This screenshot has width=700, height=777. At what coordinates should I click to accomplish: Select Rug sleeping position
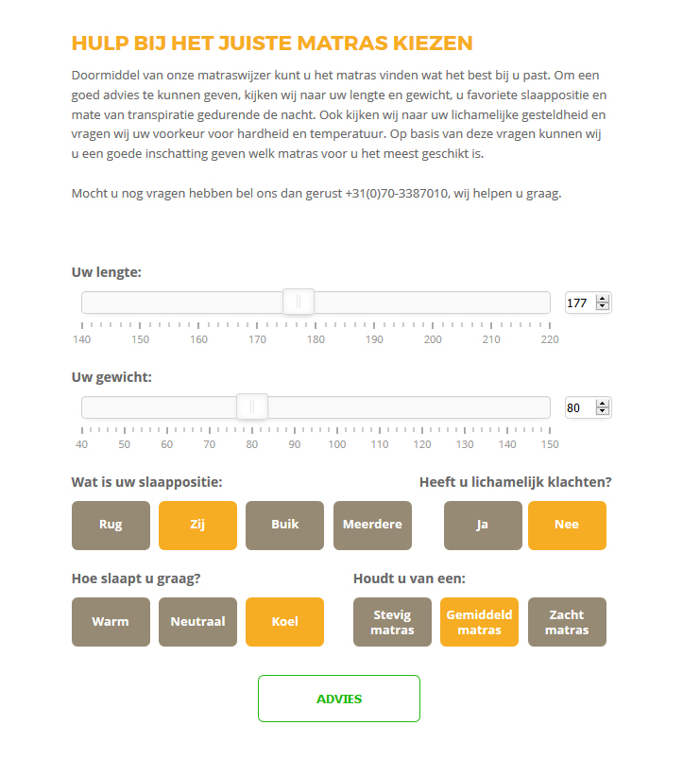111,526
